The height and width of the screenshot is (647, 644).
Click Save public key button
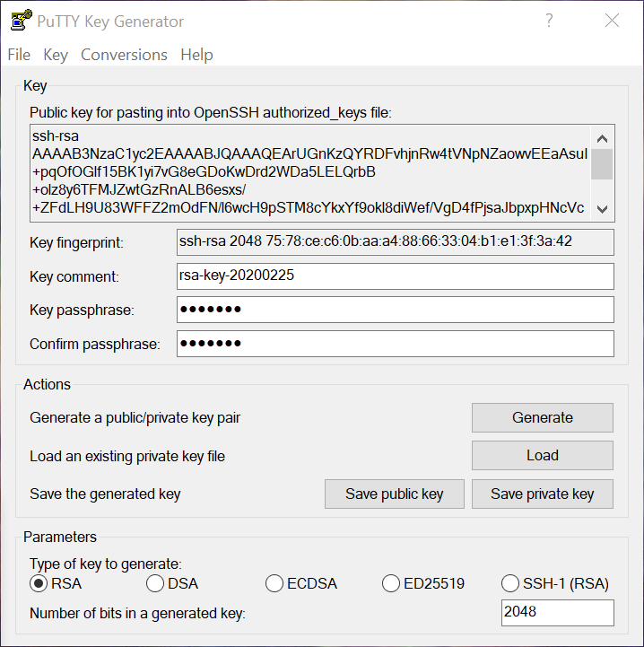[395, 494]
